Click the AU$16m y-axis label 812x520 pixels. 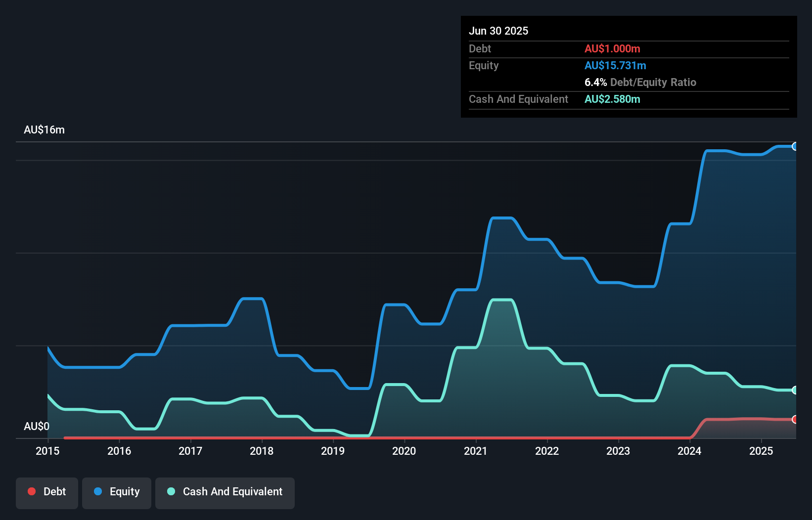(x=44, y=130)
